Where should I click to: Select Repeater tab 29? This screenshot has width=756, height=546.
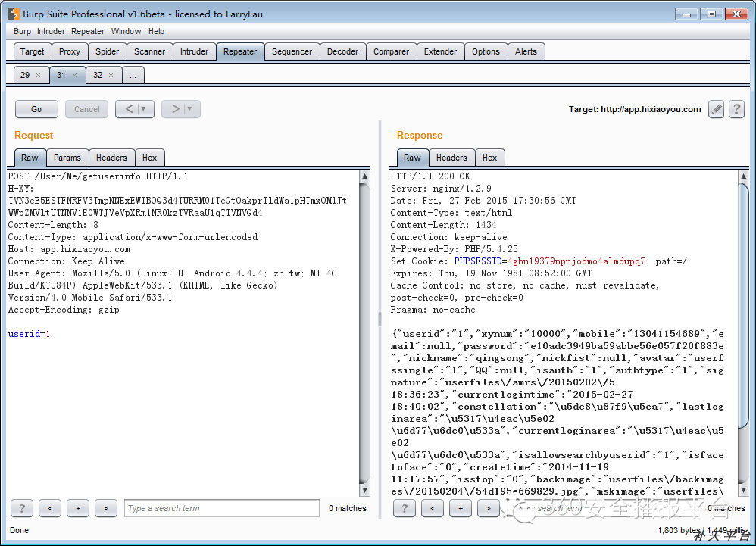(25, 75)
